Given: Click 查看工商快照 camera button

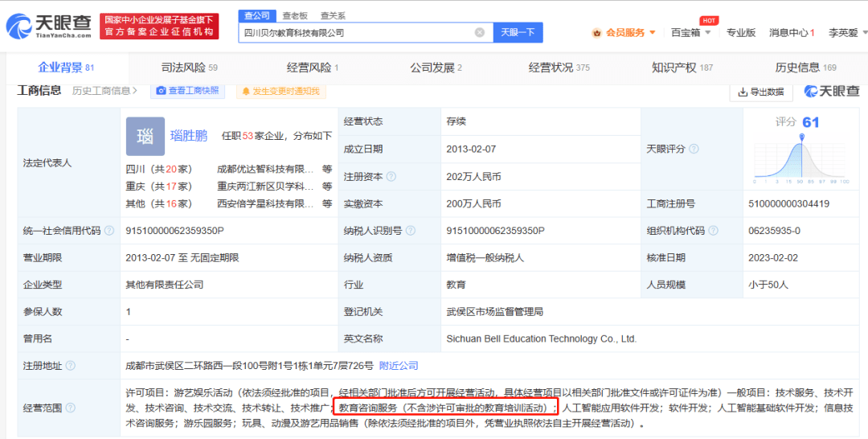Looking at the screenshot, I should pos(187,91).
